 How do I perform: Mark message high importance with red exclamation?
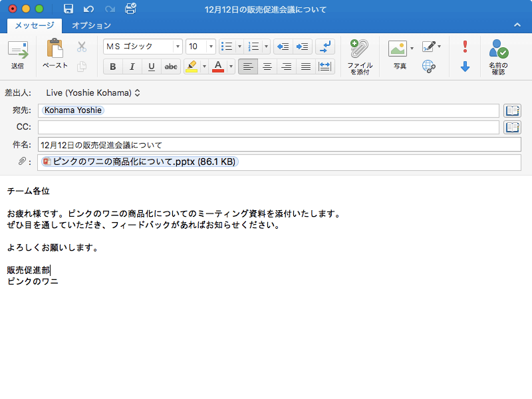(465, 47)
